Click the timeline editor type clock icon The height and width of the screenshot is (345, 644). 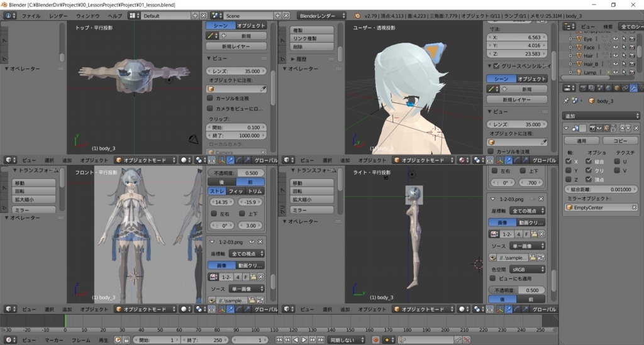click(x=10, y=340)
